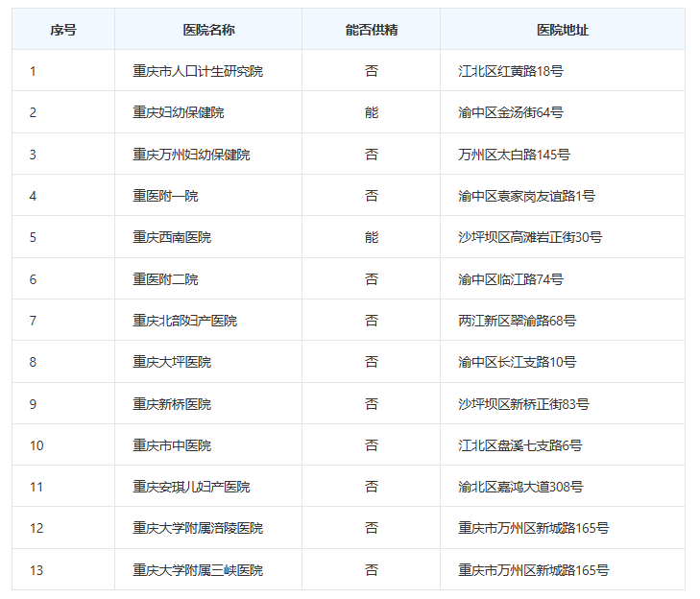Viewport: 700px width, 599px height.
Task: Click the 能否供精 column header
Action: click(x=372, y=30)
